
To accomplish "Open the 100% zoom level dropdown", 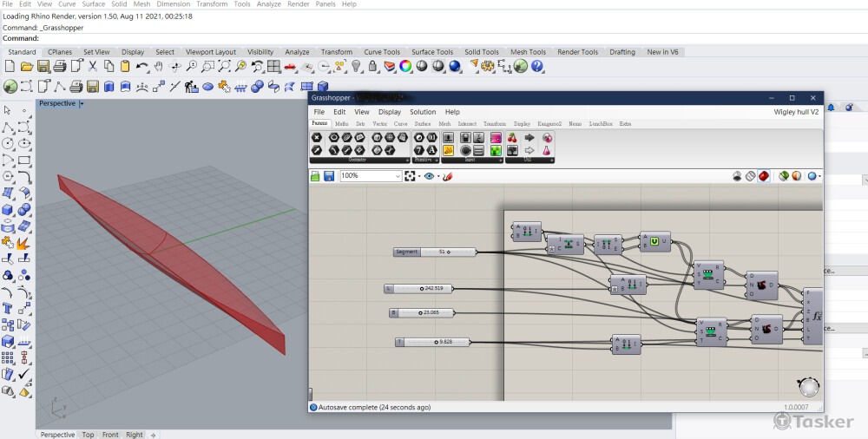I will (398, 176).
